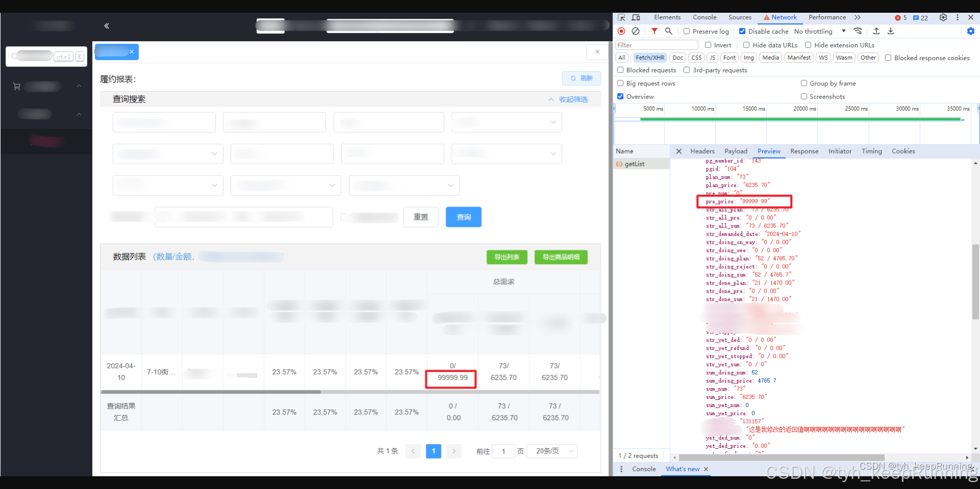Enable 3rd-party requests filter

(x=687, y=70)
